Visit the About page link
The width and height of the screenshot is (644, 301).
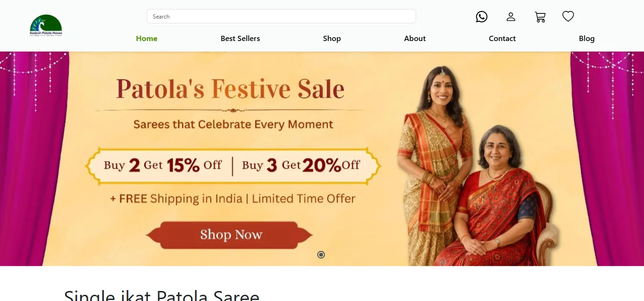(x=415, y=39)
